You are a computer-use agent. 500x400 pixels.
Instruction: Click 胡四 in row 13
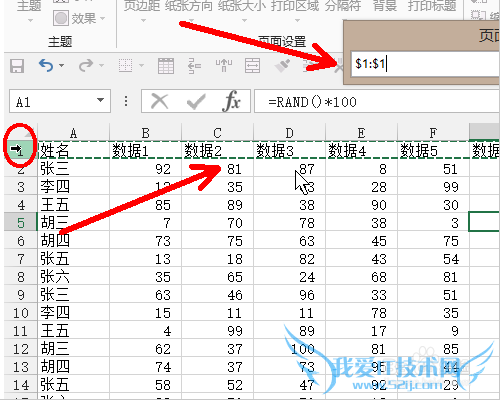pos(73,366)
